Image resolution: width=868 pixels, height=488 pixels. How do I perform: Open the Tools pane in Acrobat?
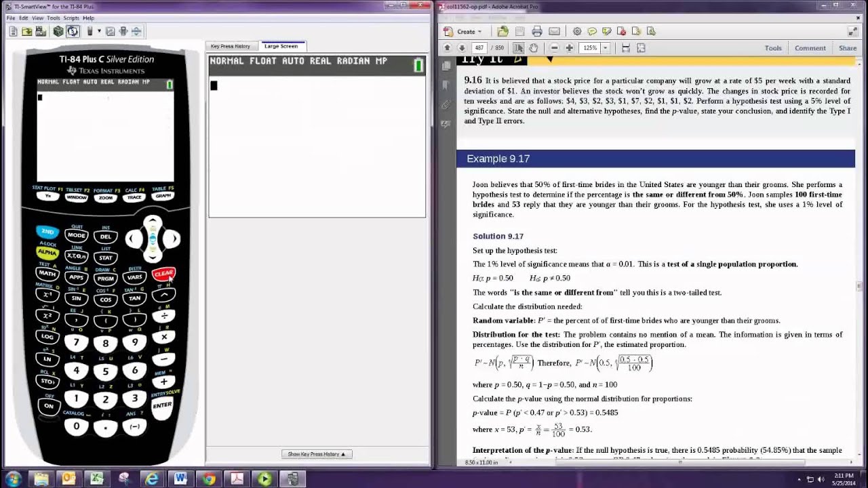pos(773,48)
